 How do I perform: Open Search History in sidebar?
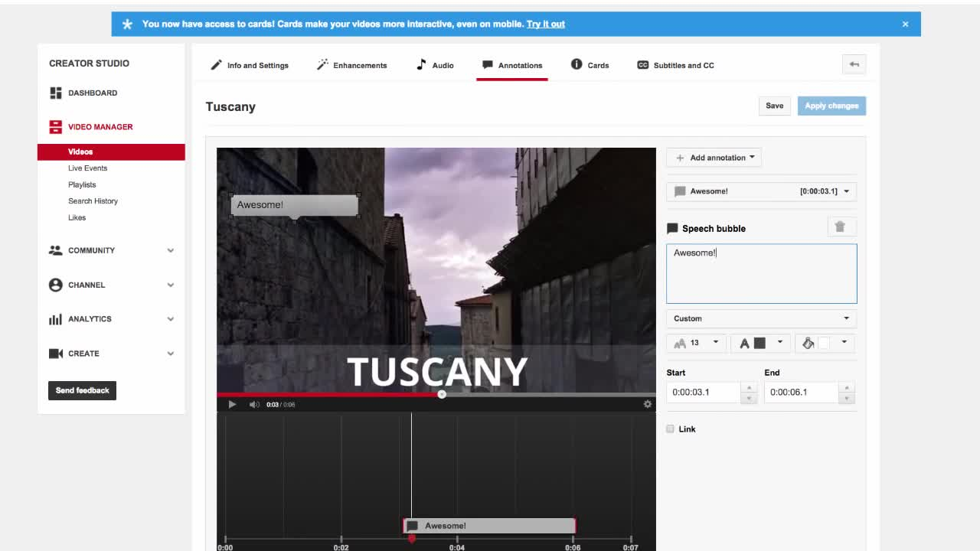pyautogui.click(x=93, y=201)
